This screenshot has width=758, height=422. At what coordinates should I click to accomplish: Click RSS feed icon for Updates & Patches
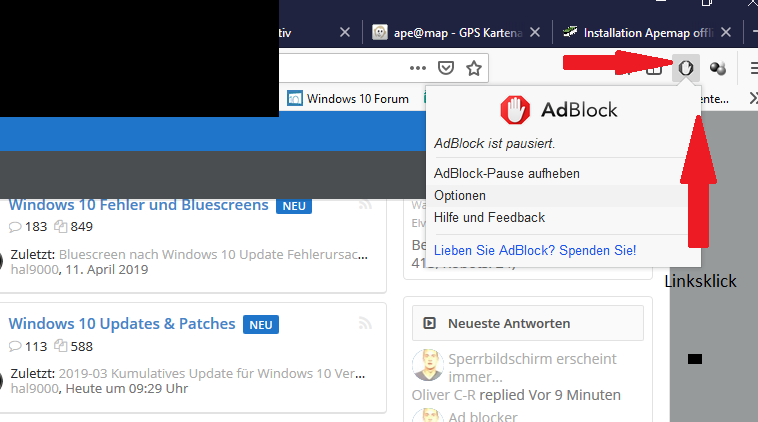pyautogui.click(x=365, y=323)
